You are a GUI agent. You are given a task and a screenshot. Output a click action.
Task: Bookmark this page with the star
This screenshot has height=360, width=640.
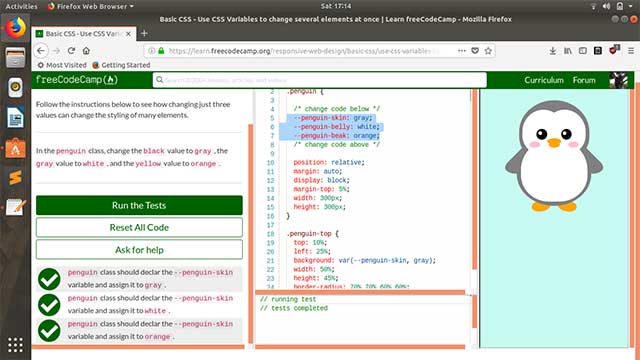(x=488, y=51)
